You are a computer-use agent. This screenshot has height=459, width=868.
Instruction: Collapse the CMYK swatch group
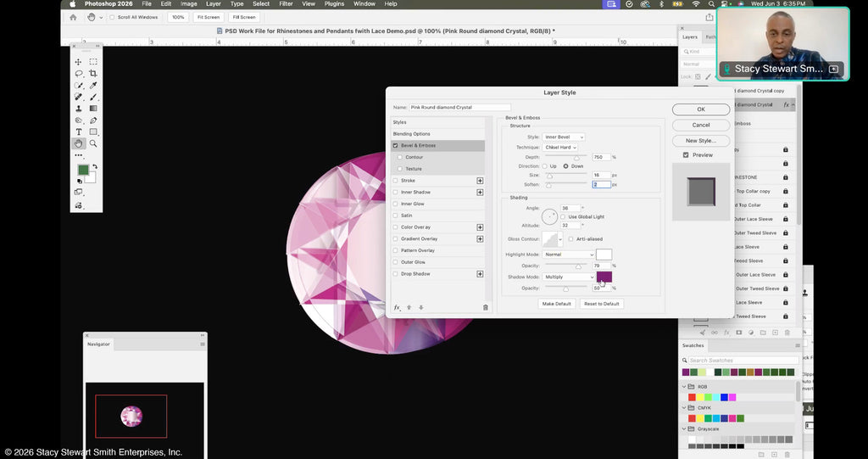point(684,407)
